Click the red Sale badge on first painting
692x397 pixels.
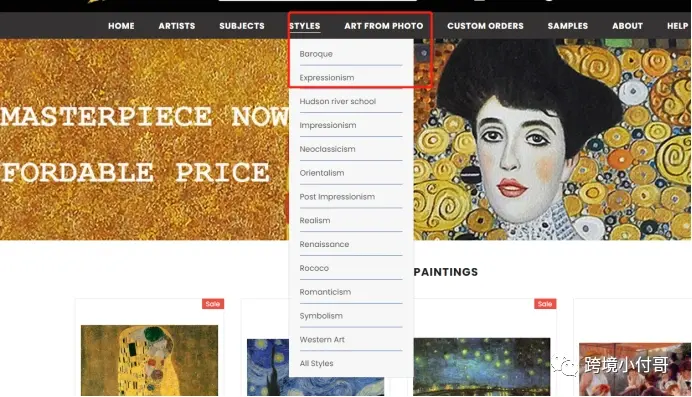[x=213, y=304]
